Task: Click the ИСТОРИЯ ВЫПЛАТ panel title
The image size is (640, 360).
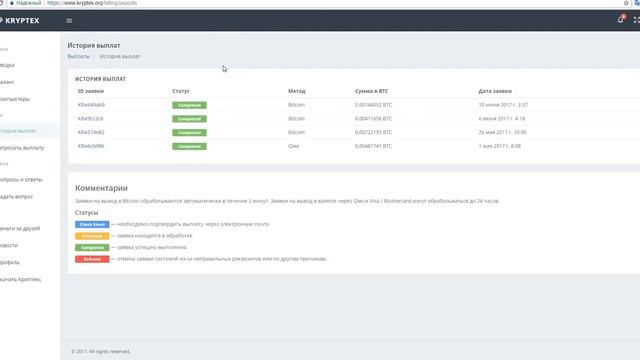Action: [100, 79]
